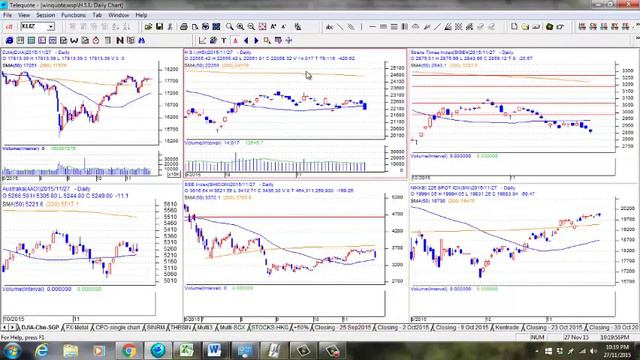Click the T text tool icon
Screen dimensions: 640x360
click(224, 40)
